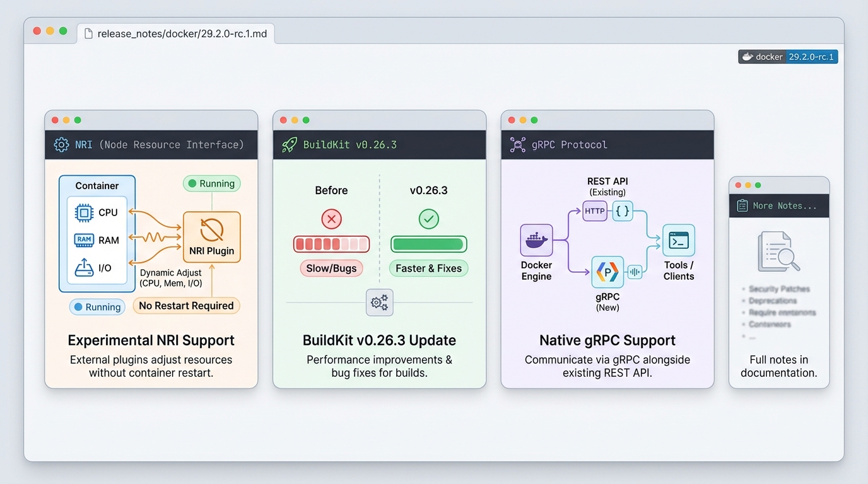Toggle the Running badge below the Container box

(x=97, y=307)
